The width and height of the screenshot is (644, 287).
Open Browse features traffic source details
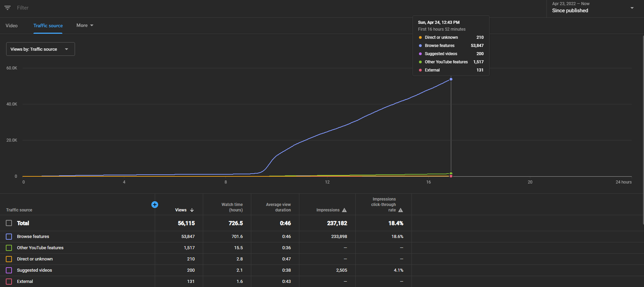click(x=33, y=237)
